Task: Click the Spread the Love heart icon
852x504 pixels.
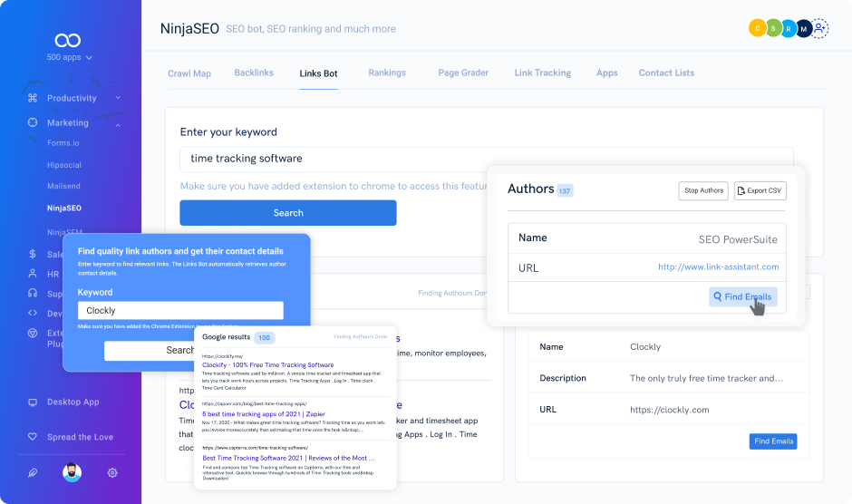Action: tap(33, 437)
